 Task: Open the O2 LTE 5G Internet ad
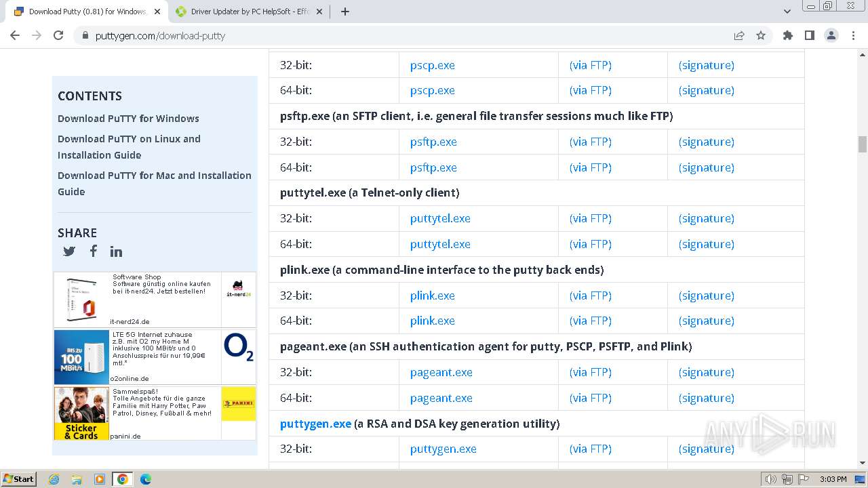coord(155,357)
